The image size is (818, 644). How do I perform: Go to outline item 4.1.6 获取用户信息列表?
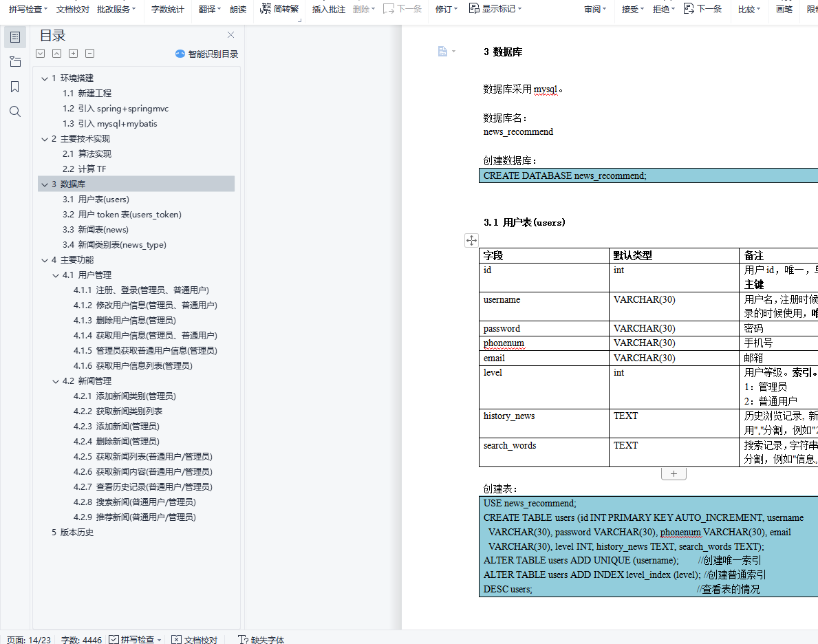click(133, 366)
